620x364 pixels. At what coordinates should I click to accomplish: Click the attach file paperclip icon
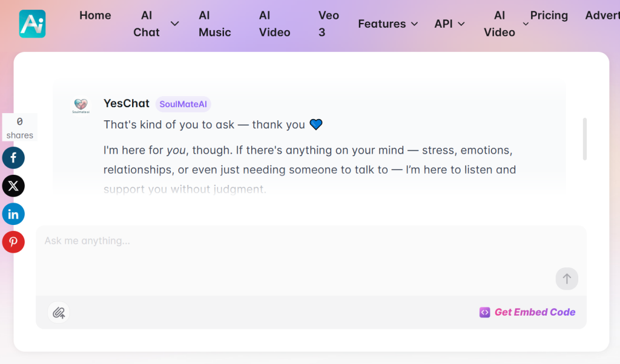point(59,313)
